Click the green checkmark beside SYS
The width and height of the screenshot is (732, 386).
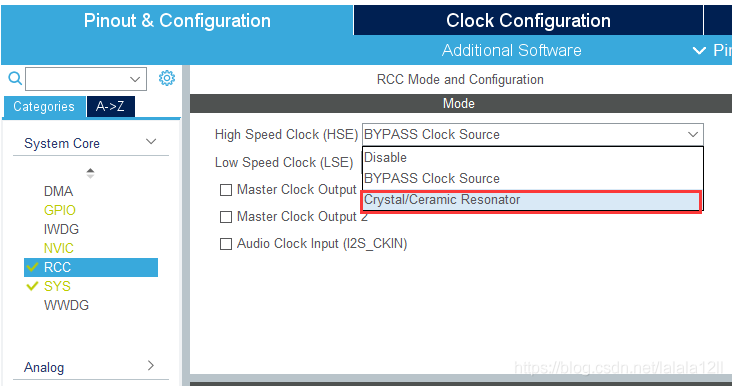coord(32,286)
